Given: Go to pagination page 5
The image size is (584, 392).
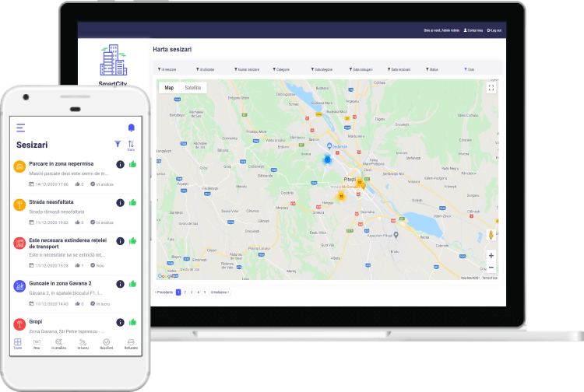Looking at the screenshot, I should [206, 292].
